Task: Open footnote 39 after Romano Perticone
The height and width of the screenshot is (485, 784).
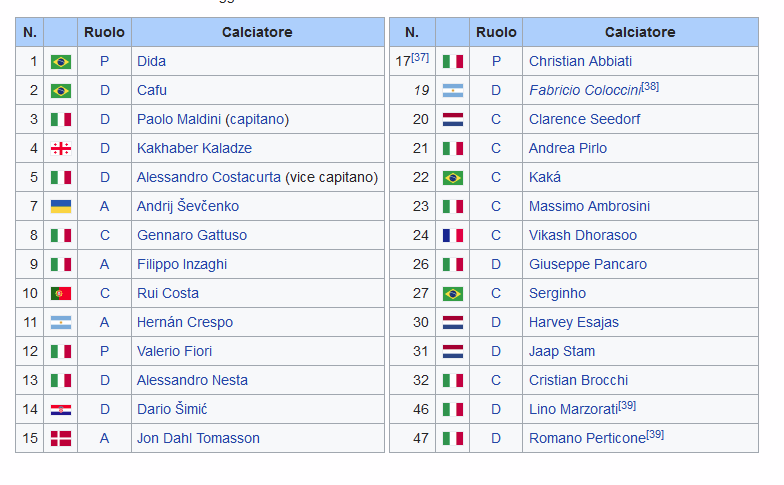Action: click(655, 434)
